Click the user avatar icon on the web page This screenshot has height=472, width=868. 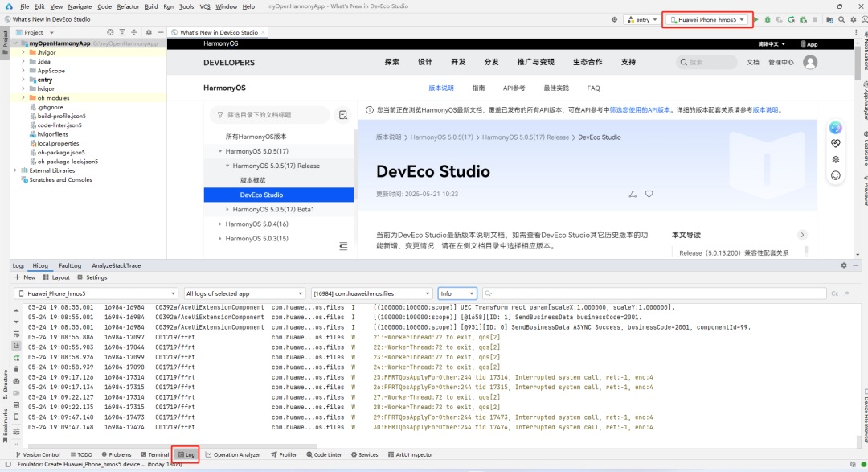click(x=810, y=62)
